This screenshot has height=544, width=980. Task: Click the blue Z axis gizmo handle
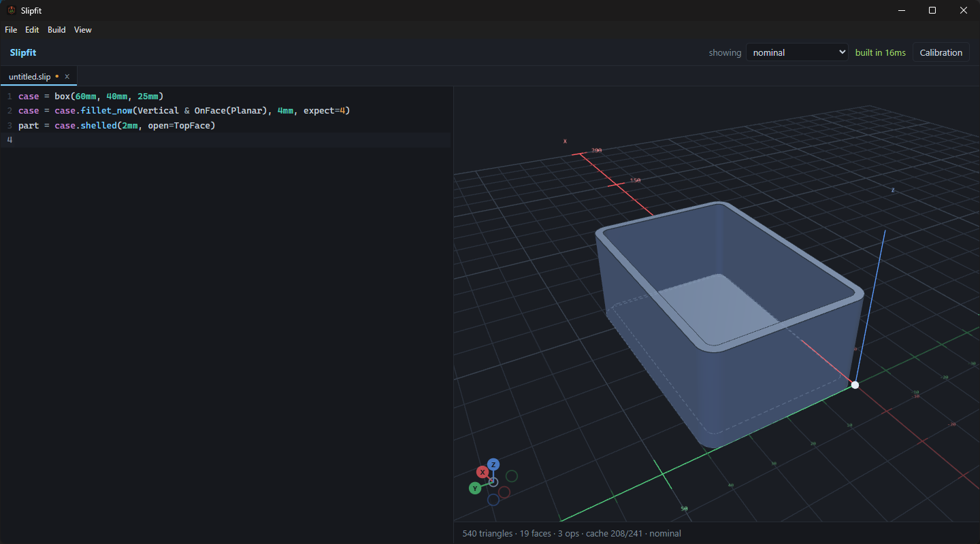pyautogui.click(x=493, y=464)
